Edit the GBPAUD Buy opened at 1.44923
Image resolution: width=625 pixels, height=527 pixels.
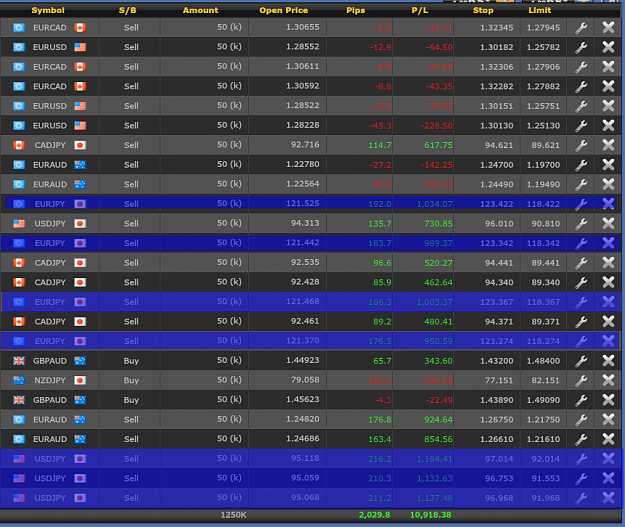(581, 361)
